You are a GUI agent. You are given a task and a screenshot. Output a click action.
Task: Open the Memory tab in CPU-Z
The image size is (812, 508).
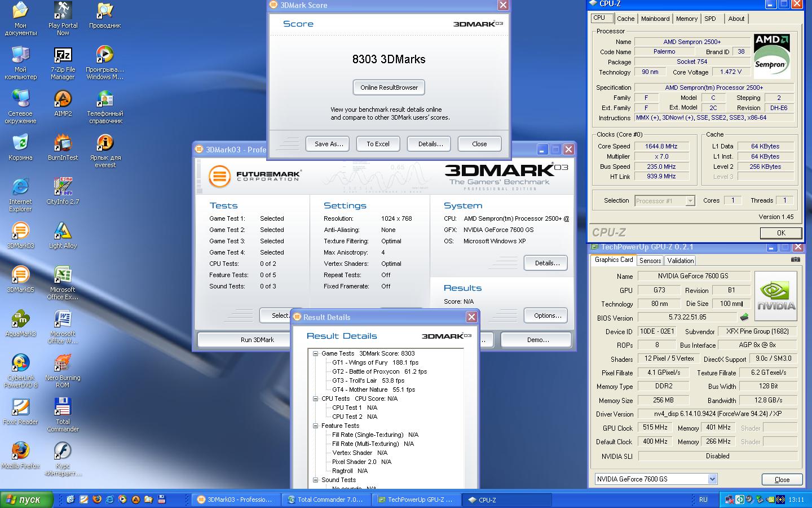[686, 19]
